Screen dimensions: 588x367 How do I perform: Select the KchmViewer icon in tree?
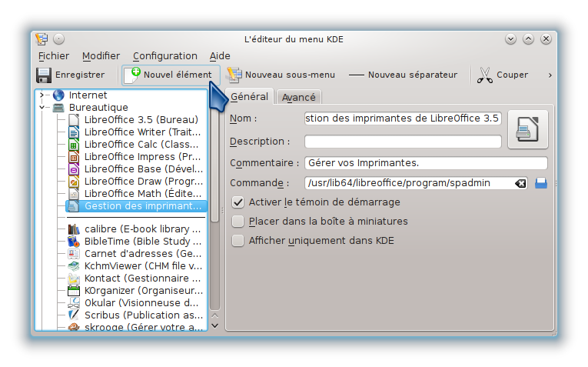point(74,266)
